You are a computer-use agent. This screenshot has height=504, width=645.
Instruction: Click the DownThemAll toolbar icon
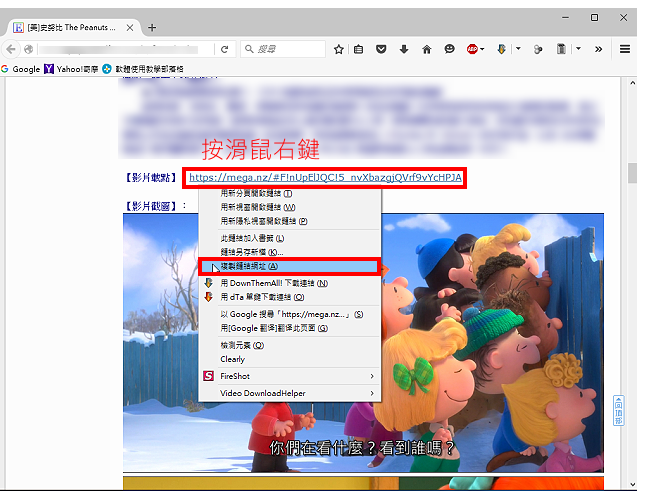501,49
